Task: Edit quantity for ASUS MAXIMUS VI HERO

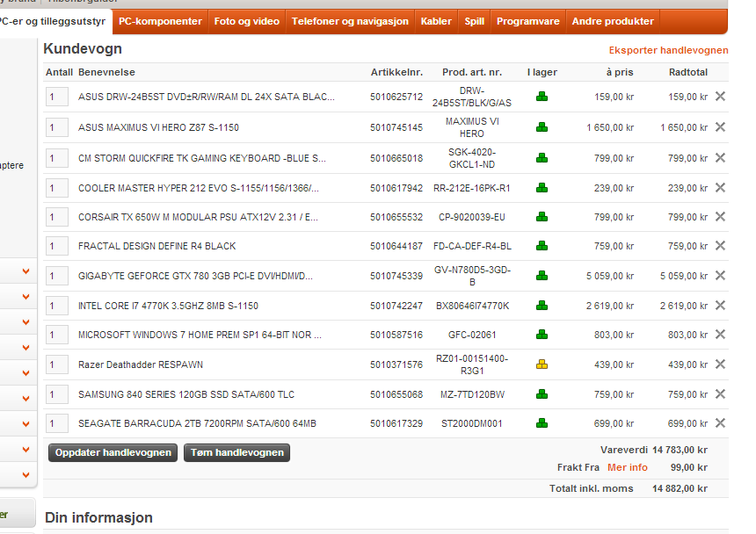Action: click(x=57, y=127)
